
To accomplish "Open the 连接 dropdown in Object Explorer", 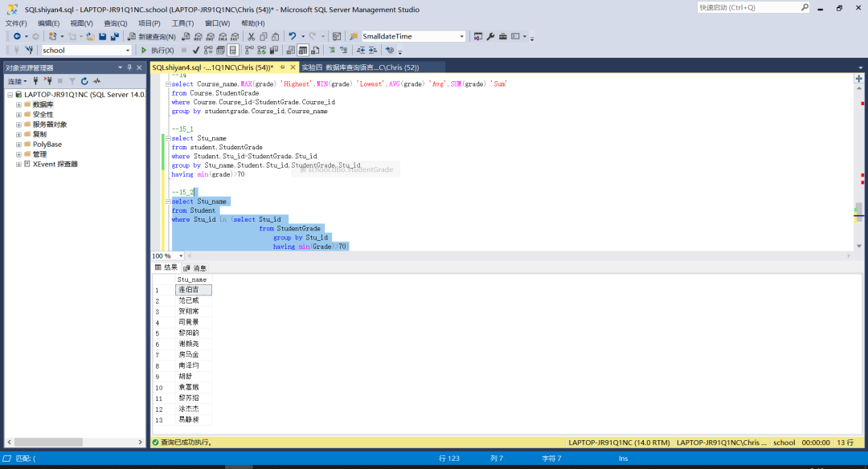I will click(x=17, y=81).
